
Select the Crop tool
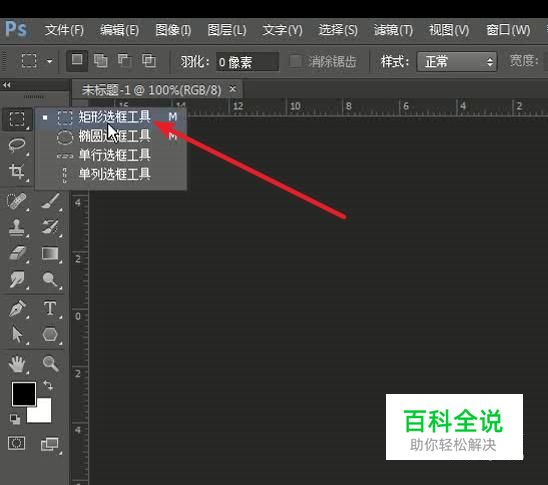[17, 172]
